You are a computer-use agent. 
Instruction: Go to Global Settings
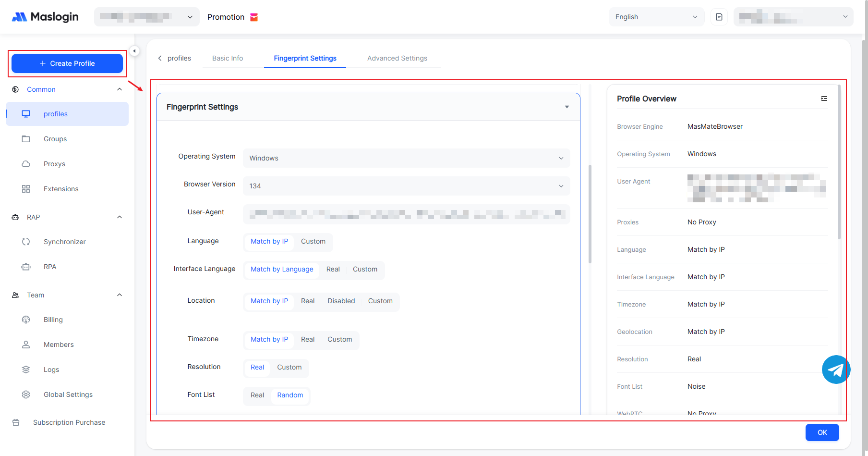[x=68, y=394]
